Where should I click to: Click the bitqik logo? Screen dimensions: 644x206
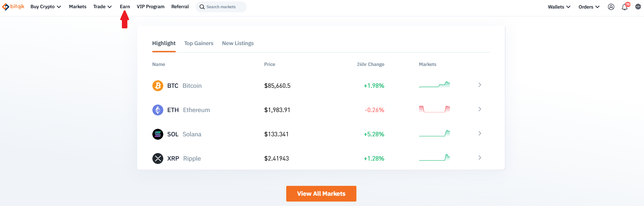coord(13,7)
